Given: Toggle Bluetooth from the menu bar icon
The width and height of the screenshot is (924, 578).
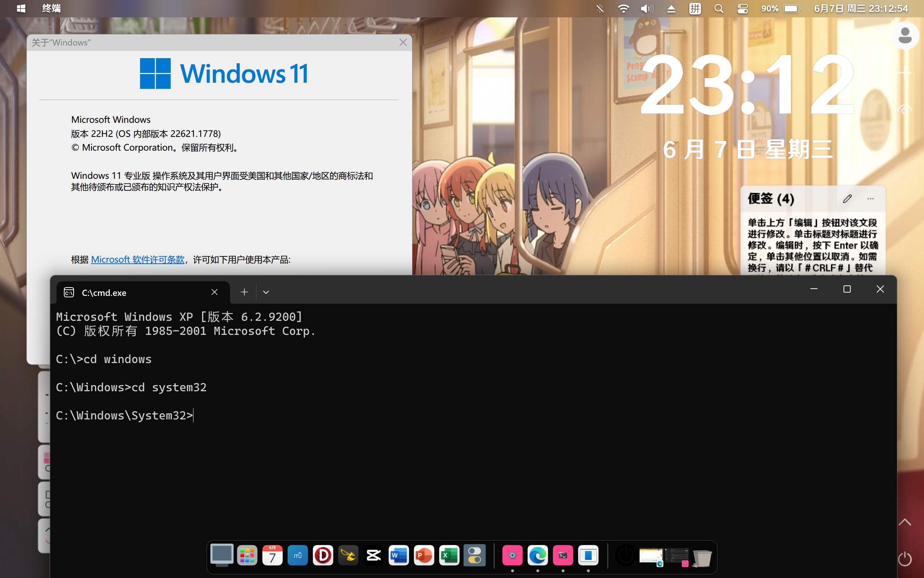Looking at the screenshot, I should [x=600, y=8].
